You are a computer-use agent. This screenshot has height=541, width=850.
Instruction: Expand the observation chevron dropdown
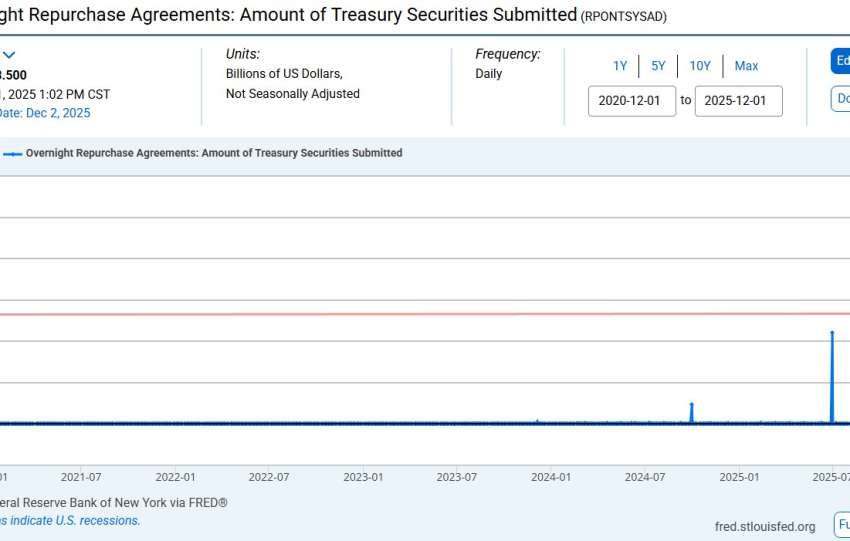click(x=9, y=55)
